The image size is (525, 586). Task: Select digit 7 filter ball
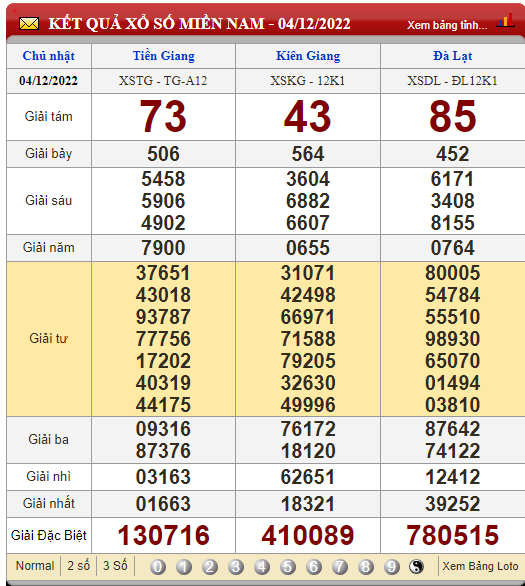click(x=340, y=567)
